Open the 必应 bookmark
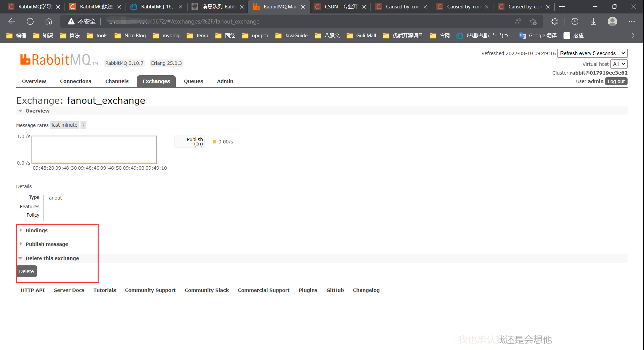The width and height of the screenshot is (644, 350). pos(574,35)
